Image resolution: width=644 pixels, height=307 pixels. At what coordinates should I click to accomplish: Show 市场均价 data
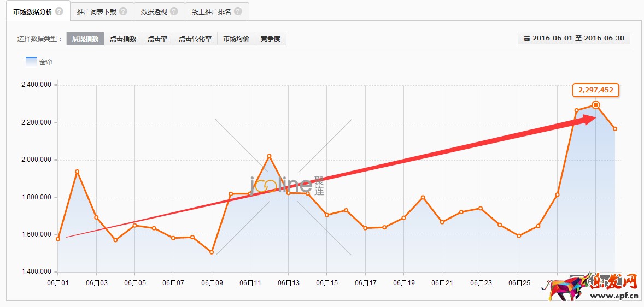point(236,39)
